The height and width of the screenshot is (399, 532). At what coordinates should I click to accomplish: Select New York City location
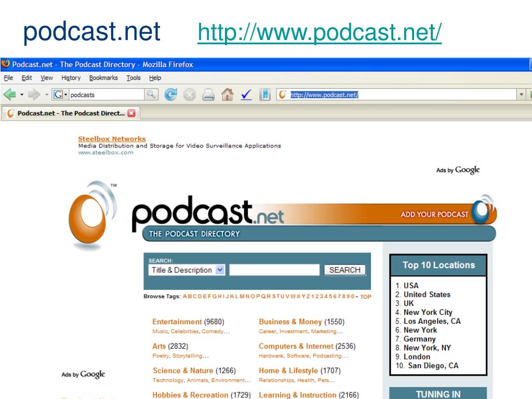coord(428,312)
